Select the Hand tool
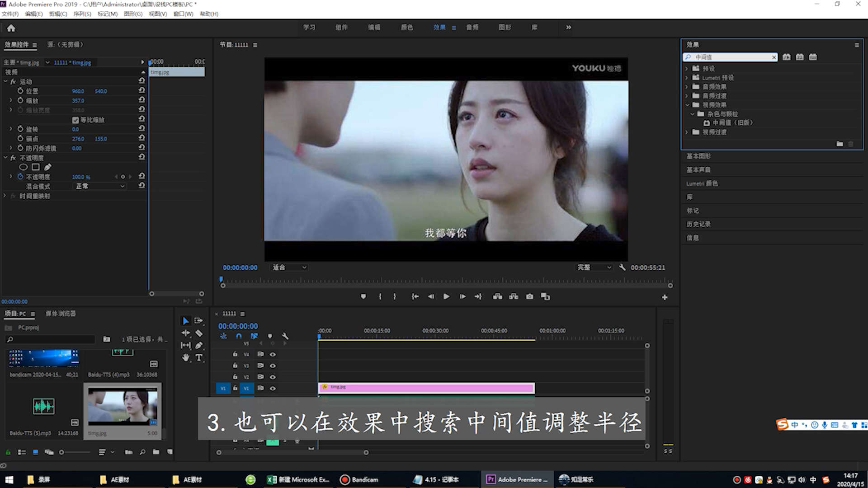Viewport: 868px width, 488px height. (x=185, y=357)
